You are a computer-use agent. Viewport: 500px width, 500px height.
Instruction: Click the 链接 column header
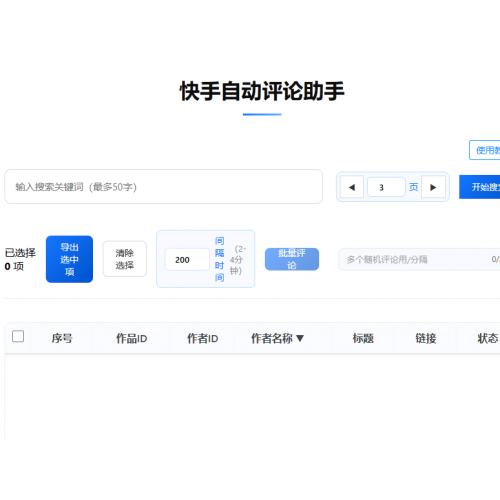[x=426, y=338]
